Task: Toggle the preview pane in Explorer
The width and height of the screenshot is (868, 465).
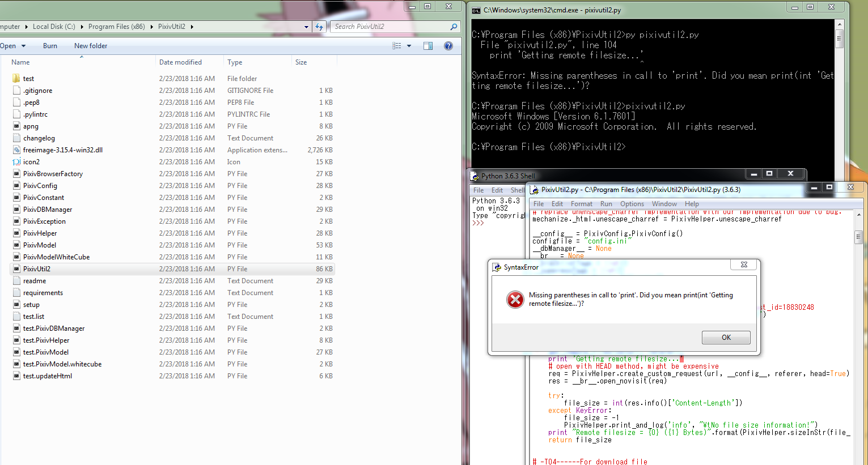Action: pos(428,45)
